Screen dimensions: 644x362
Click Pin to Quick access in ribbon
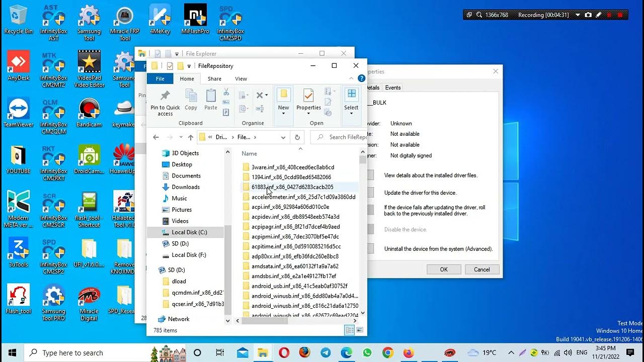(165, 103)
